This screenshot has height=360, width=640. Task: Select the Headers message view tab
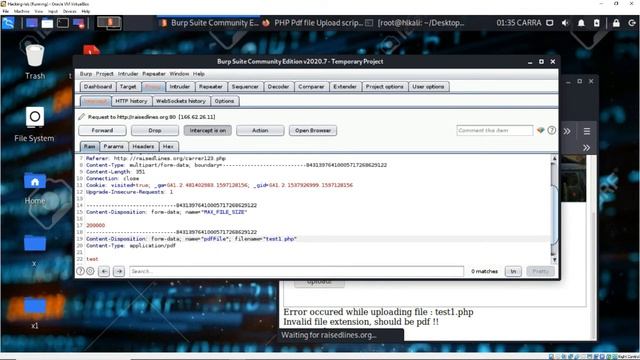click(x=143, y=146)
